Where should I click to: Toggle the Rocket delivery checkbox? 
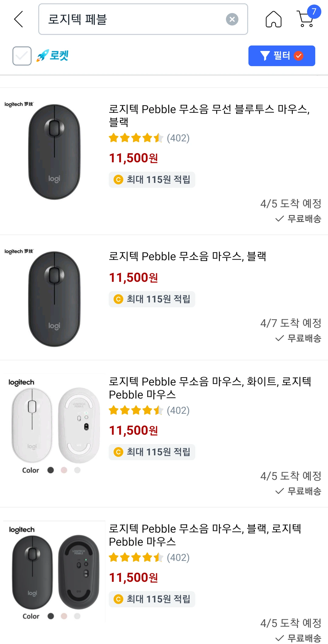pos(22,56)
